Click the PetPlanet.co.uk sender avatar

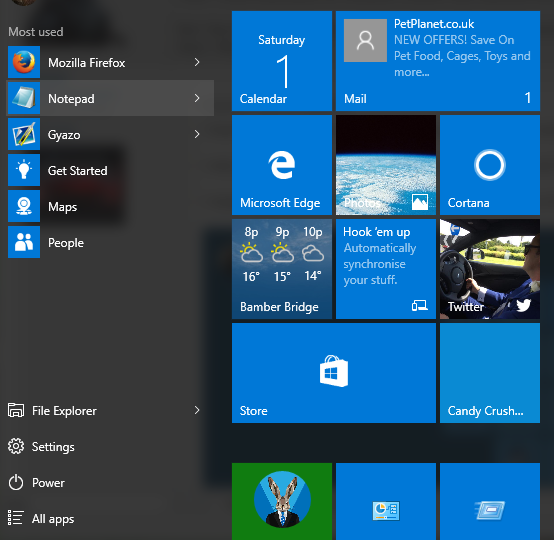[x=365, y=40]
